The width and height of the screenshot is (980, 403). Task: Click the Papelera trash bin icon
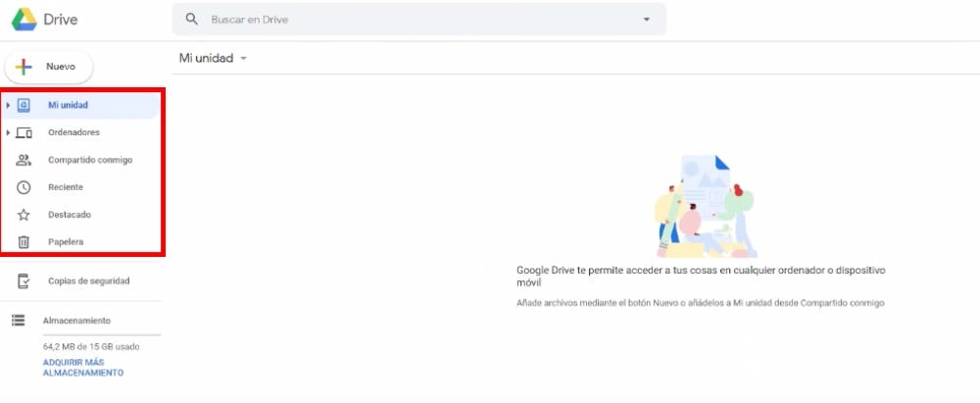[x=24, y=242]
